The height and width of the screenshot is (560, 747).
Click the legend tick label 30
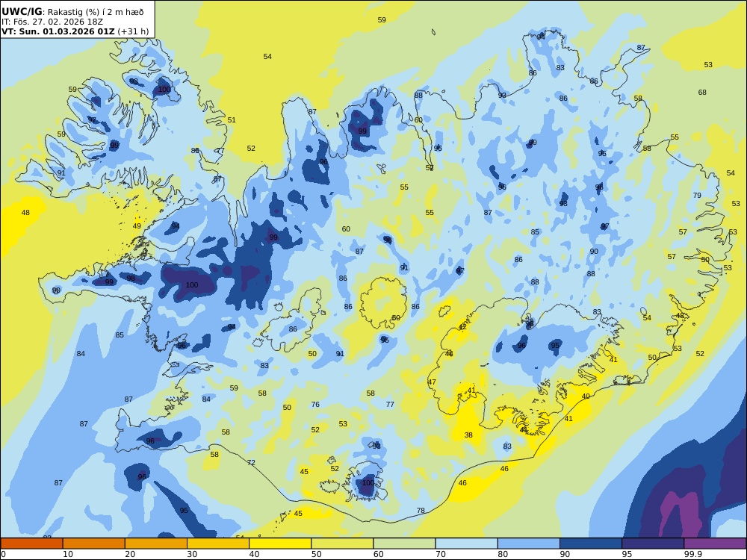(x=192, y=554)
